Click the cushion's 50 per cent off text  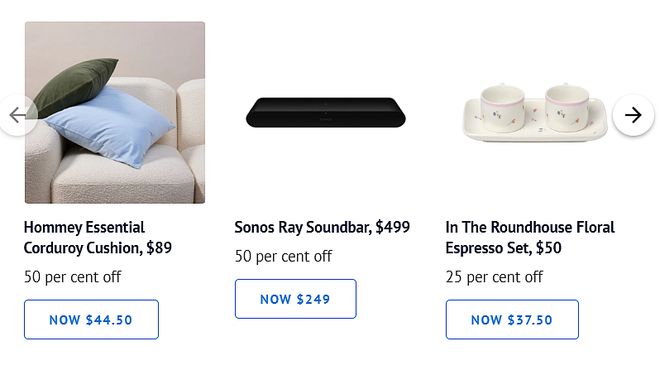pyautogui.click(x=72, y=277)
